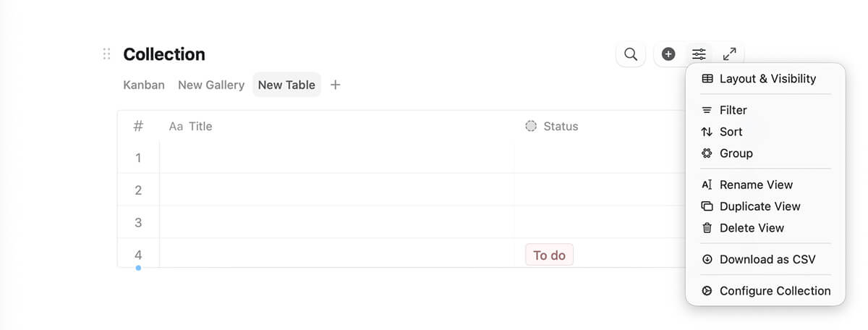This screenshot has height=330, width=868.
Task: Open Configure Collection
Action: [765, 291]
